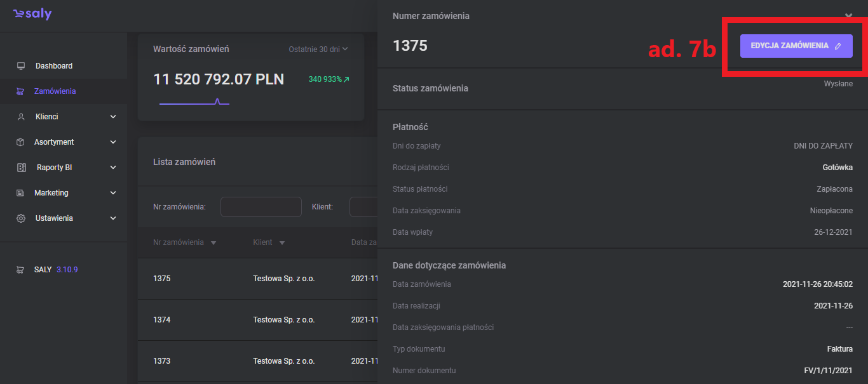
Task: Open the SALY 3.10.9 version link
Action: (x=56, y=270)
